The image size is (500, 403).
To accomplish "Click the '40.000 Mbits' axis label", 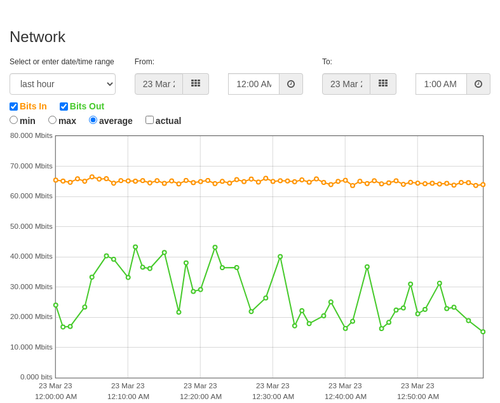I will point(31,256).
